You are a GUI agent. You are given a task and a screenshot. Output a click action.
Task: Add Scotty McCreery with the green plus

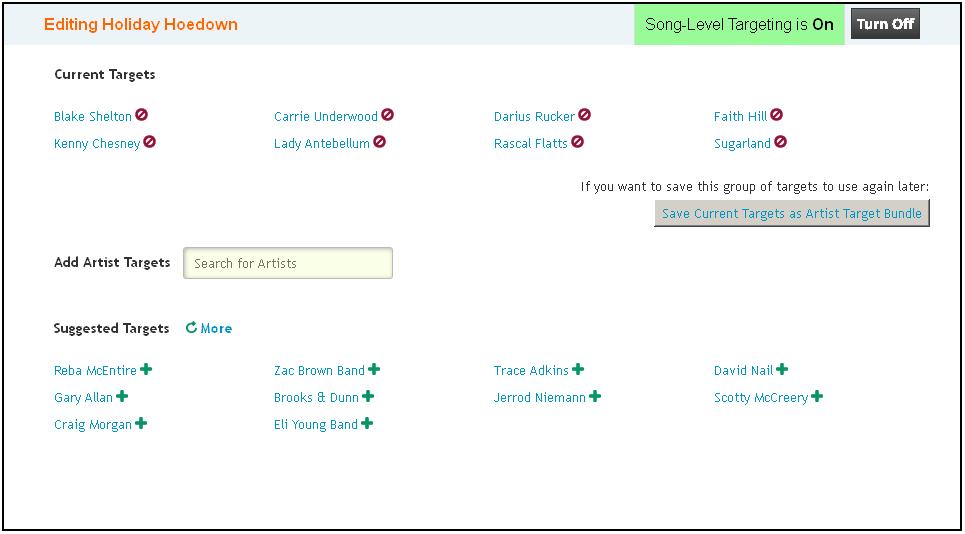817,396
